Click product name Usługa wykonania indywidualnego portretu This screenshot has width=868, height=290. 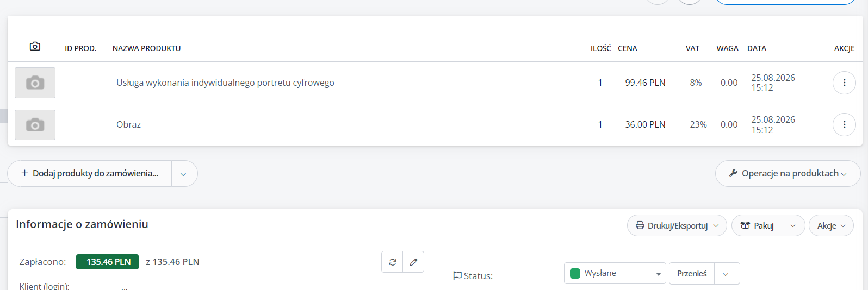(225, 83)
